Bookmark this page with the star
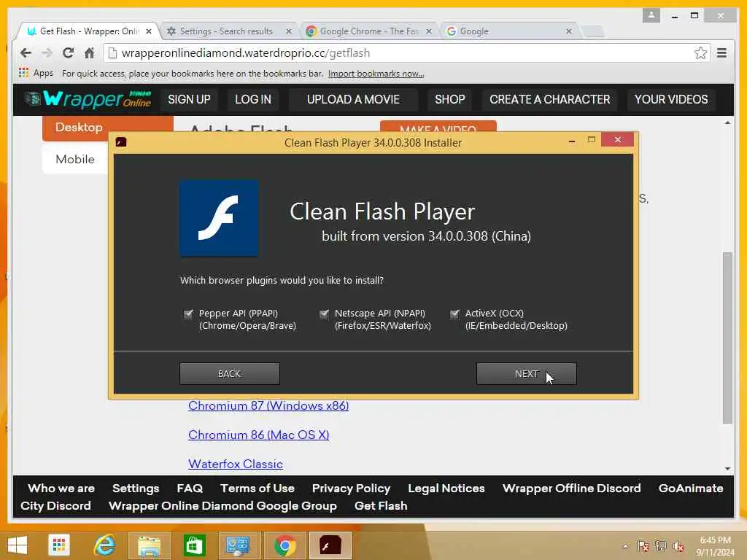747x560 pixels. (x=700, y=52)
